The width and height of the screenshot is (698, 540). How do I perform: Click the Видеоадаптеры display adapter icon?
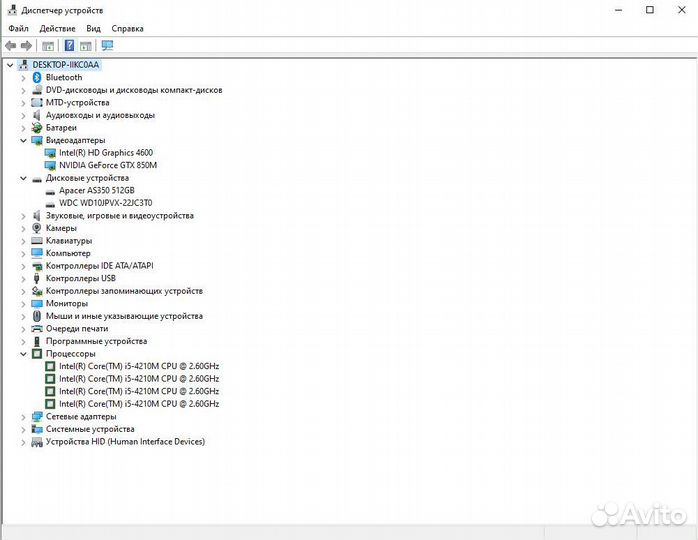[x=37, y=140]
